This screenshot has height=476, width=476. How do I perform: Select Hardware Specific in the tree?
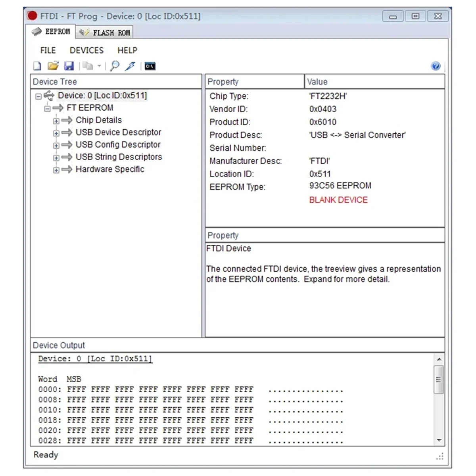click(x=110, y=169)
